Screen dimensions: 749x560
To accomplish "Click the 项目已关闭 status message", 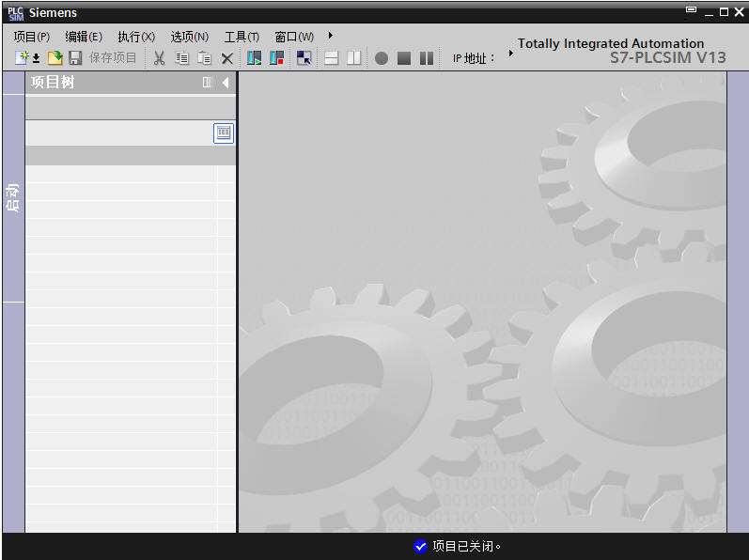I will point(467,546).
